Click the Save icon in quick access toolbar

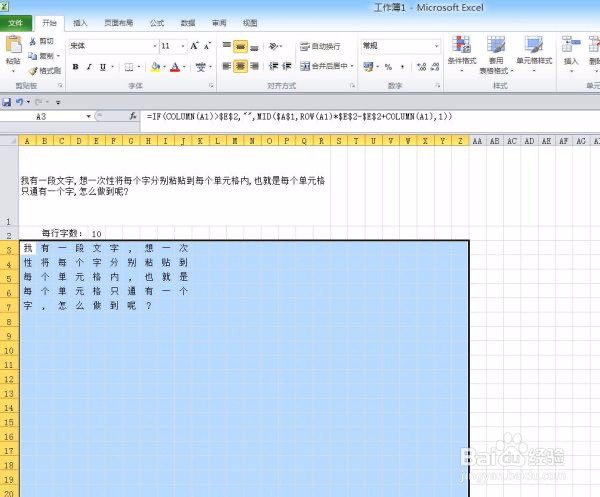tap(7, 102)
